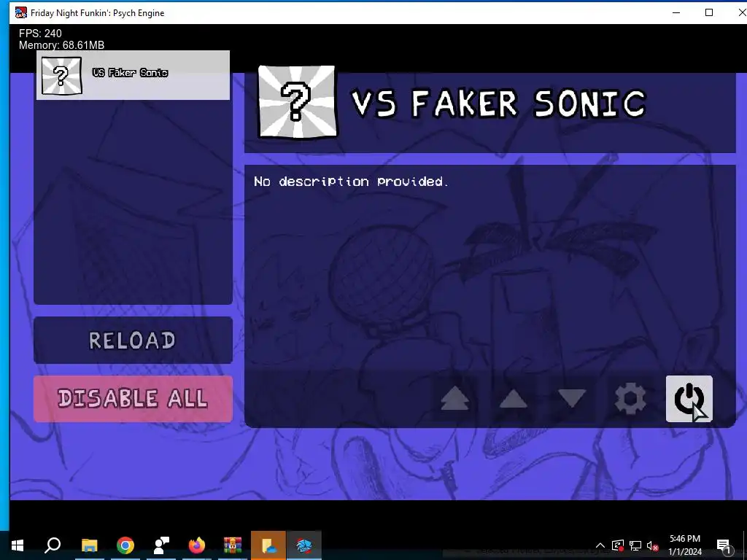Toggle the VS Faker Sonic mod power button
747x560 pixels.
689,399
